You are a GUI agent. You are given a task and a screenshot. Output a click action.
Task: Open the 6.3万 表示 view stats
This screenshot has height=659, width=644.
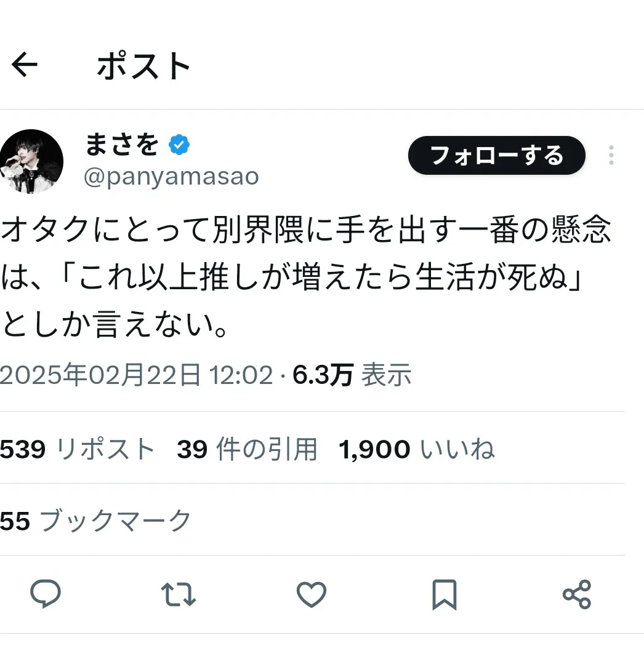(x=352, y=375)
